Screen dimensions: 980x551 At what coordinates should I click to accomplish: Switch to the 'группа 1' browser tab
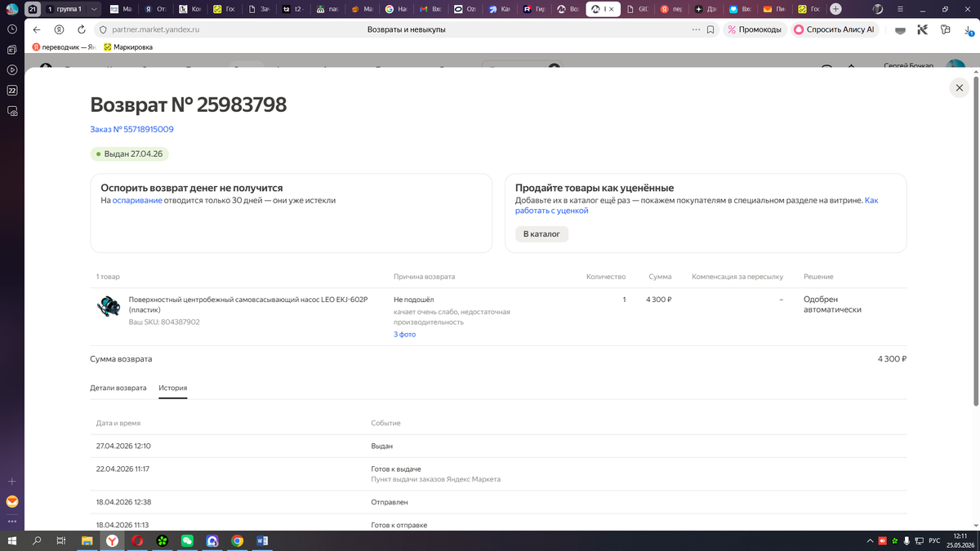click(65, 9)
